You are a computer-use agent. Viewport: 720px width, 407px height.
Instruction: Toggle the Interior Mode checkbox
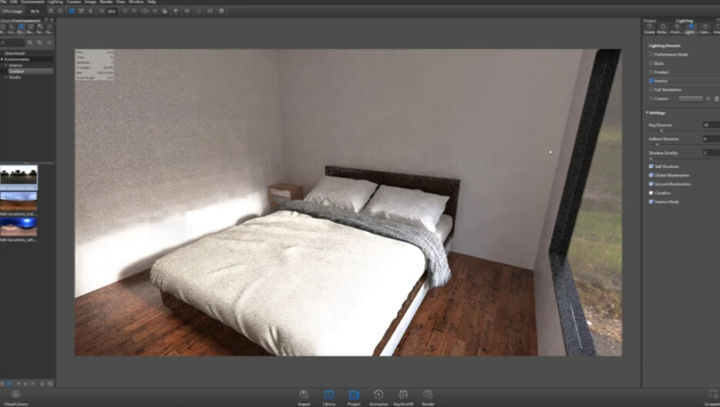click(x=651, y=202)
